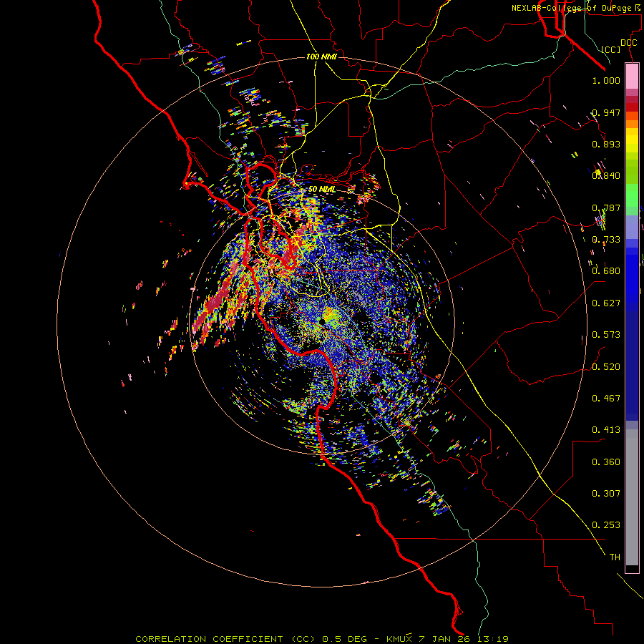Click the CORRELATION COEFFICIENT (CC) caption text
644x644 pixels.
coord(225,639)
